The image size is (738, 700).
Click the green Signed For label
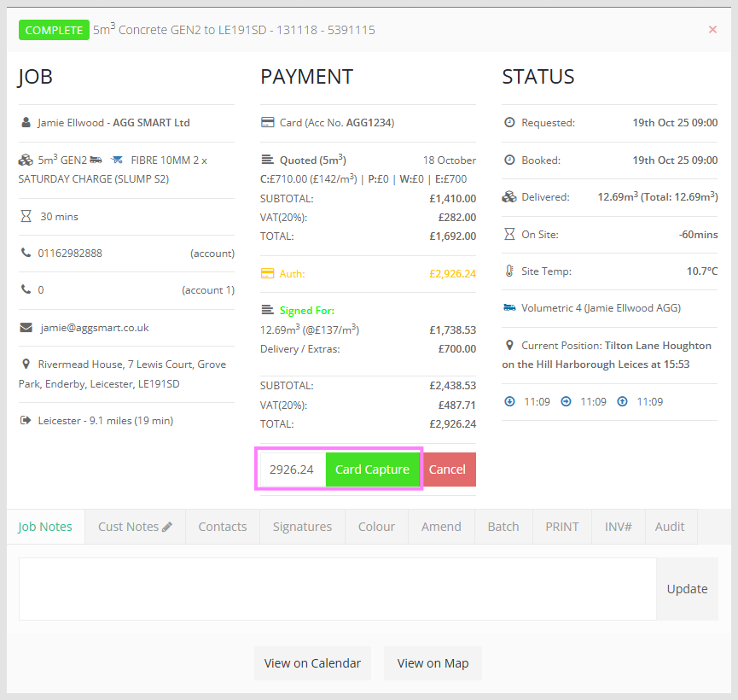point(307,311)
